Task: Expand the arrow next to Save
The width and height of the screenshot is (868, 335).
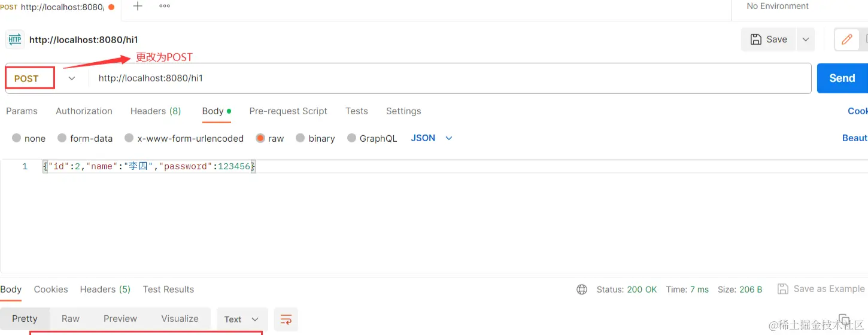Action: click(x=806, y=39)
